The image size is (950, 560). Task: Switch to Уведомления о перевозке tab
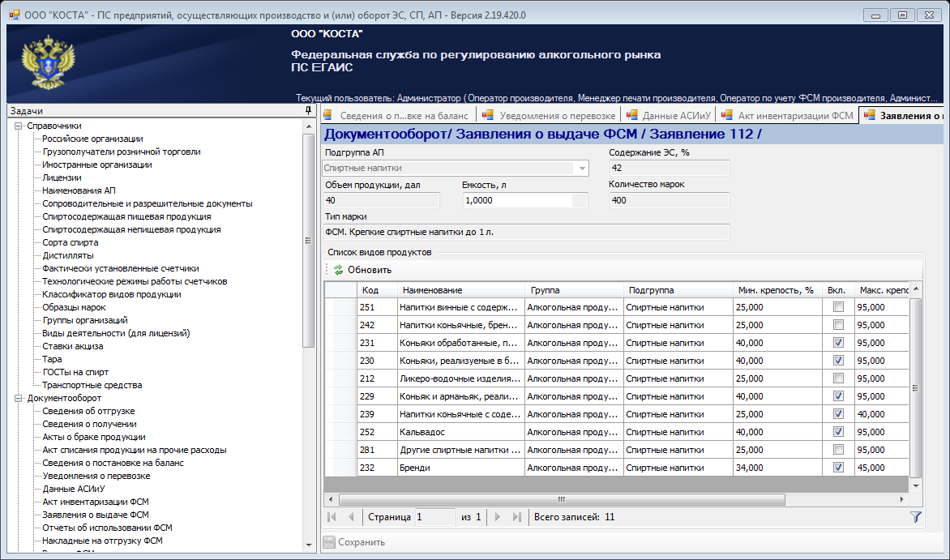549,115
